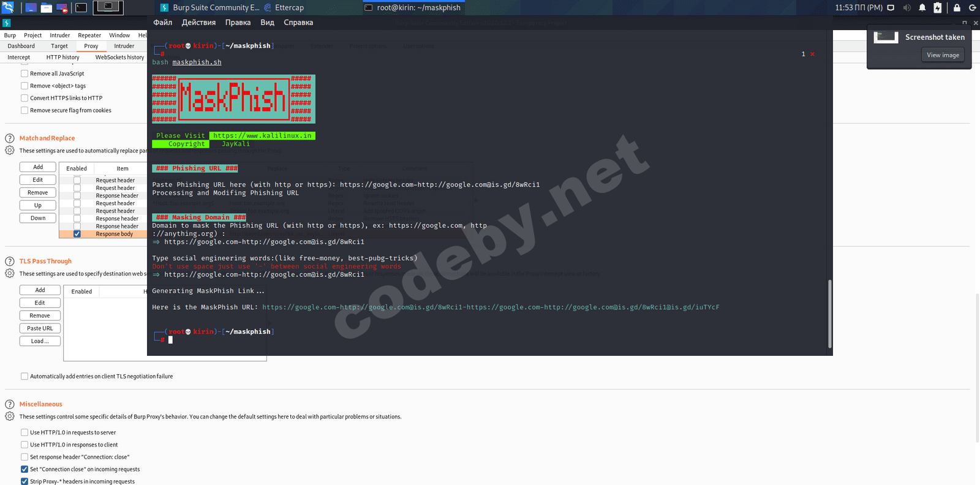Click the Burp Suite window title icon
Screen dimensions: 980x485
tap(7, 23)
